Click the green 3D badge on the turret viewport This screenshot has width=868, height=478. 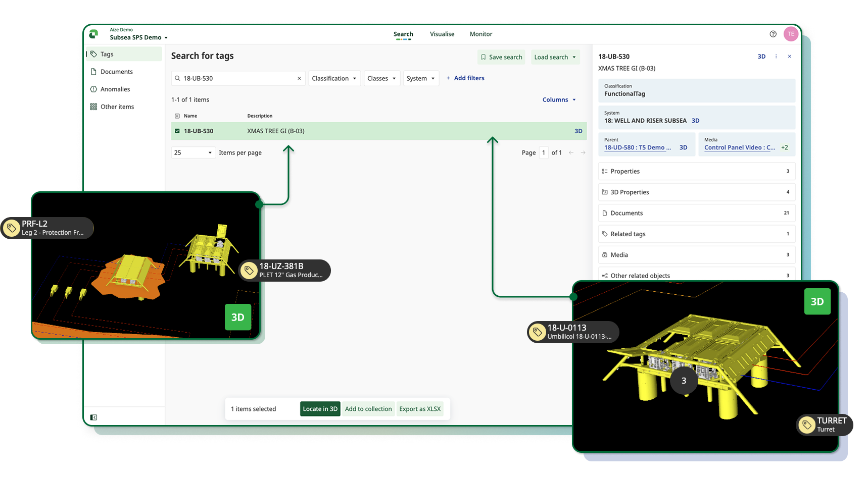point(817,301)
